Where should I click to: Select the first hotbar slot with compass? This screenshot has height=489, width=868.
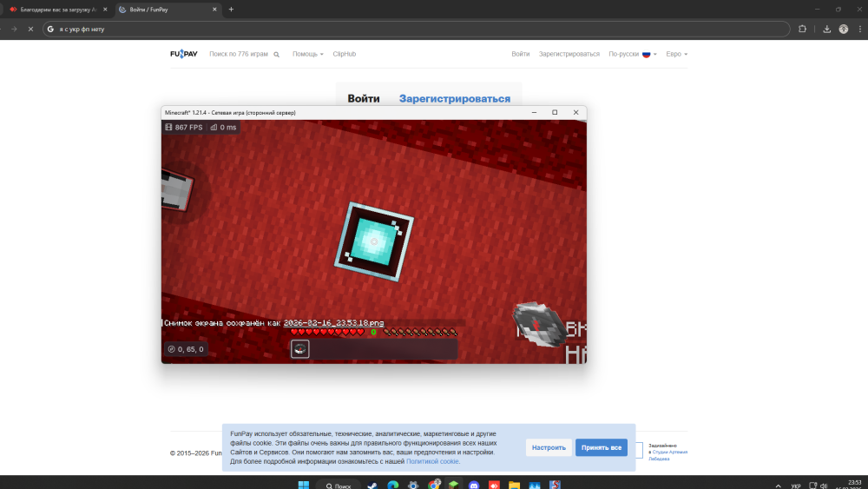pos(300,349)
